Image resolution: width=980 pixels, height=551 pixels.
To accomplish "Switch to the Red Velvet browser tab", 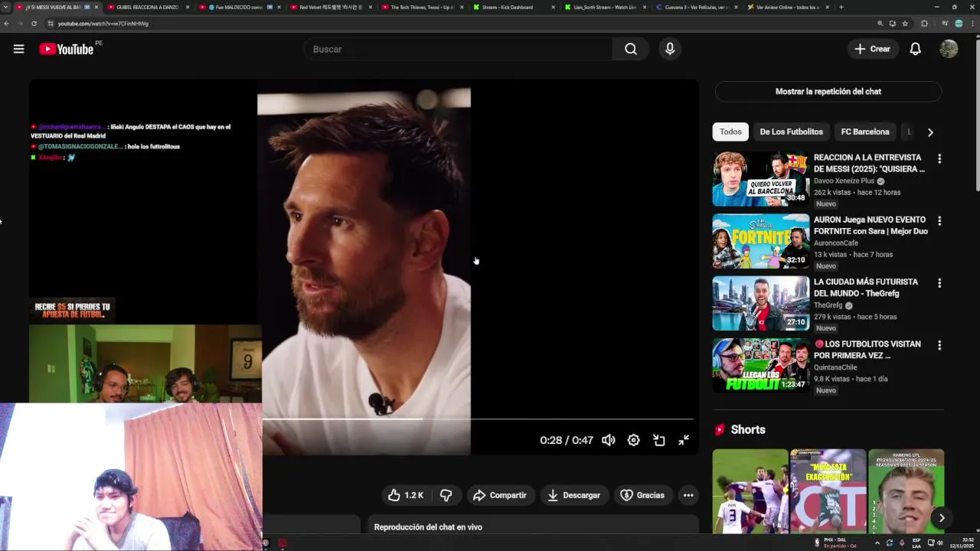I will 330,7.
